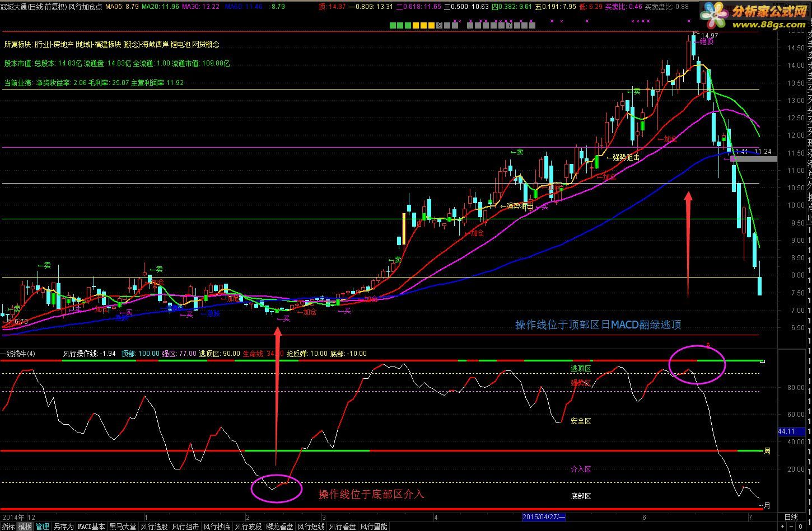Screen dimensions: 812x531
Task: Click the 低: 6.29 header value
Action: click(x=590, y=7)
